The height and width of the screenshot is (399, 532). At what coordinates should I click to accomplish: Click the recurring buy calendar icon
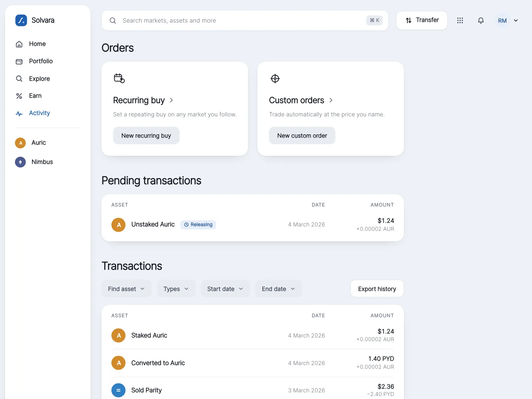tap(119, 78)
